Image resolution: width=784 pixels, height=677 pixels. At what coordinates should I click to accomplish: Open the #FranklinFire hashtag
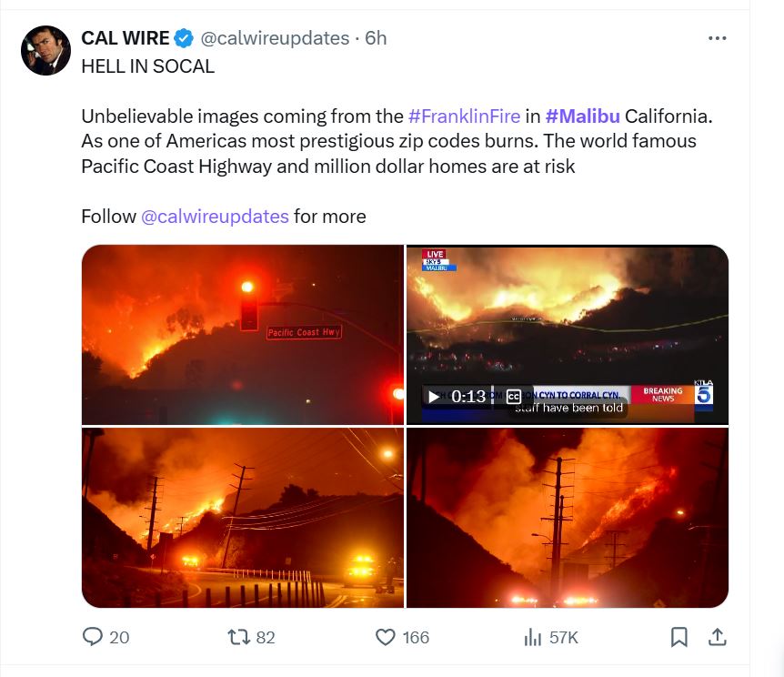pyautogui.click(x=464, y=116)
